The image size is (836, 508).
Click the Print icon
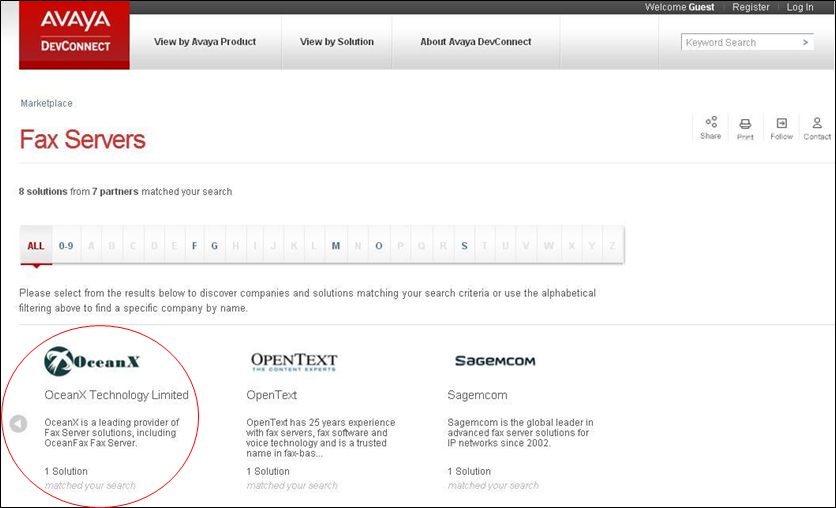point(745,128)
